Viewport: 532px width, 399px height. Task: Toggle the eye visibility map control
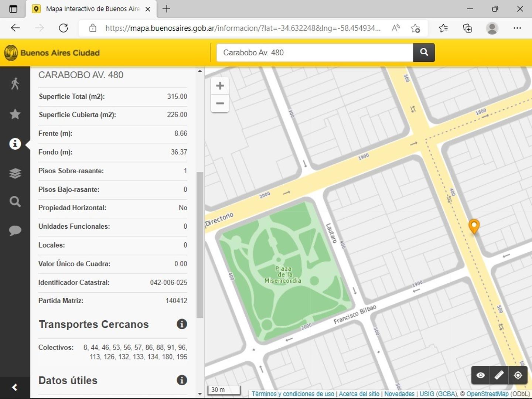point(481,375)
